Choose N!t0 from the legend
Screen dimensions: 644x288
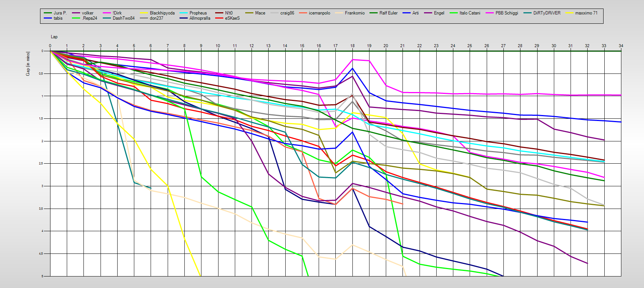[x=229, y=13]
